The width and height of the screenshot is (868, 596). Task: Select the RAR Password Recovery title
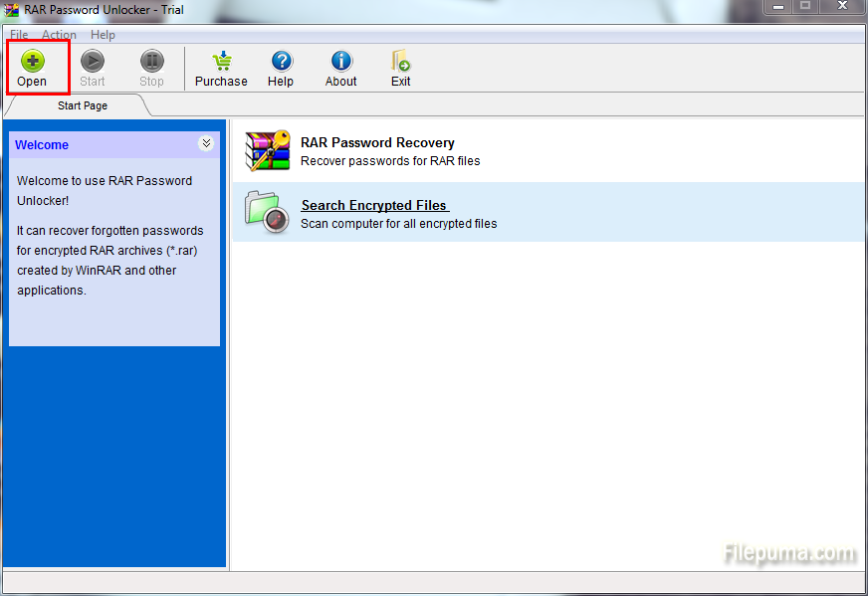377,142
